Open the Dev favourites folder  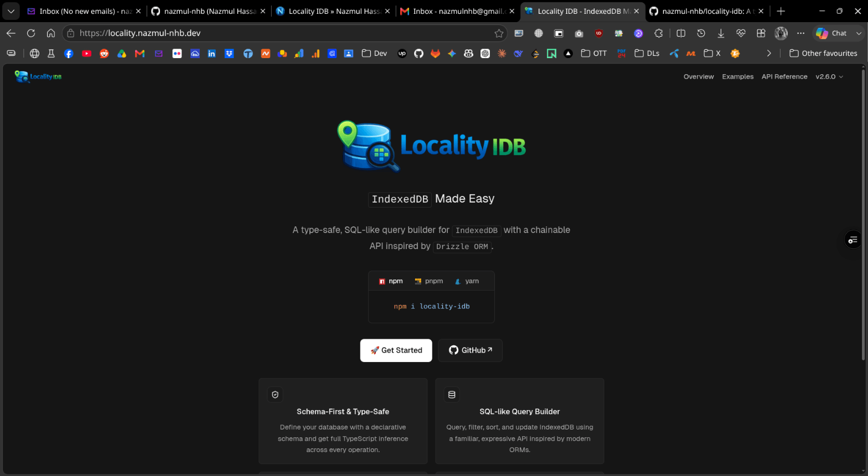[374, 54]
